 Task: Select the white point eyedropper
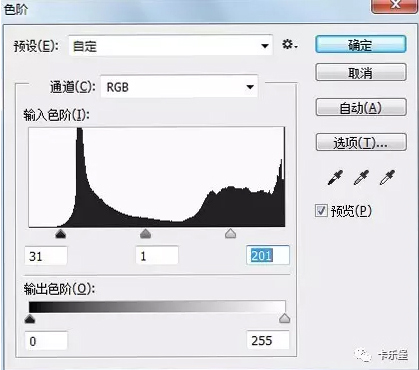click(387, 178)
